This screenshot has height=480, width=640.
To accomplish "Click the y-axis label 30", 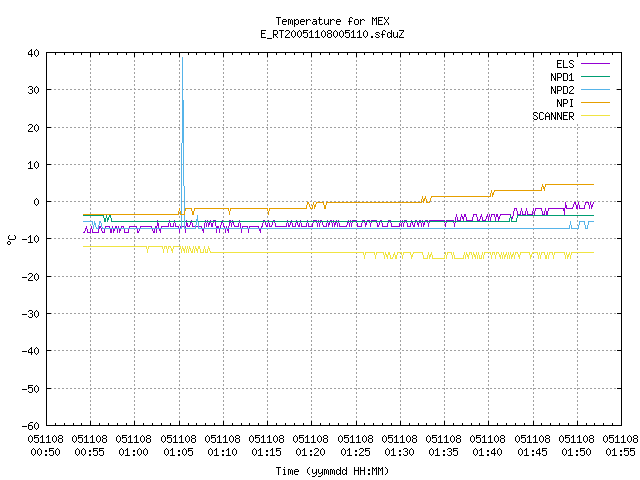I will 33,90.
